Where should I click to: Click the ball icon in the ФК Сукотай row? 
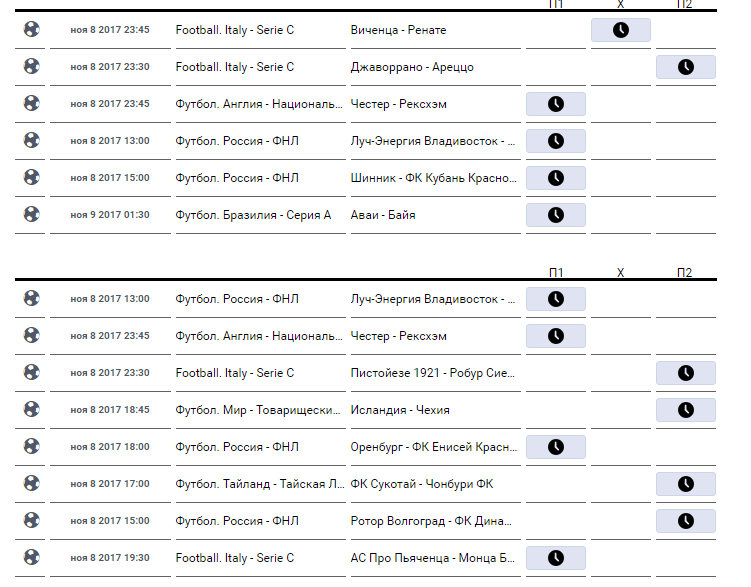tap(32, 483)
